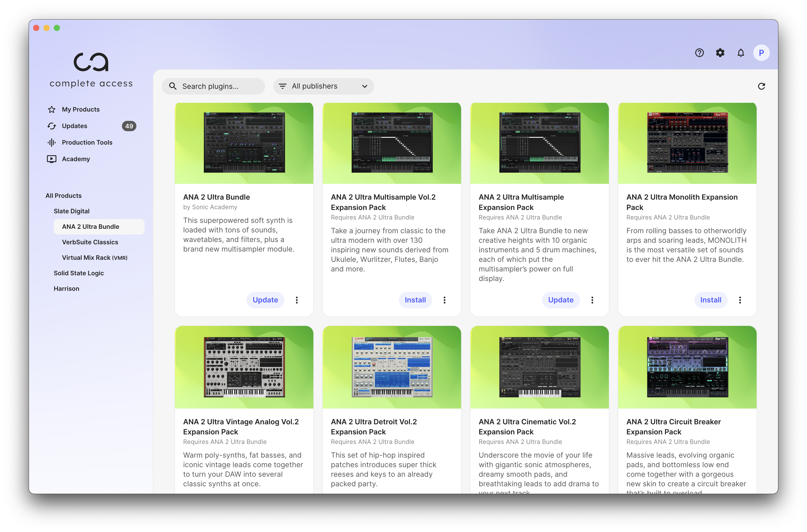Click the Updates sync arrows icon
The image size is (807, 532).
[52, 126]
